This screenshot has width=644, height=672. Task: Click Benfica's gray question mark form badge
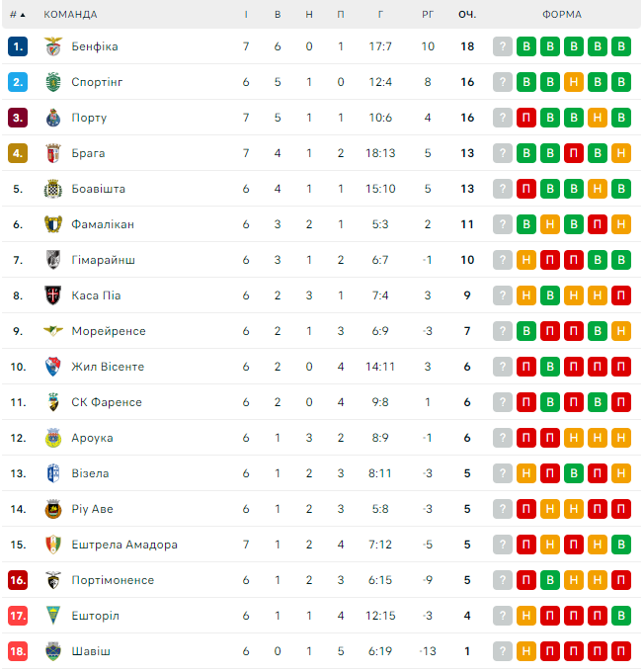[x=503, y=46]
